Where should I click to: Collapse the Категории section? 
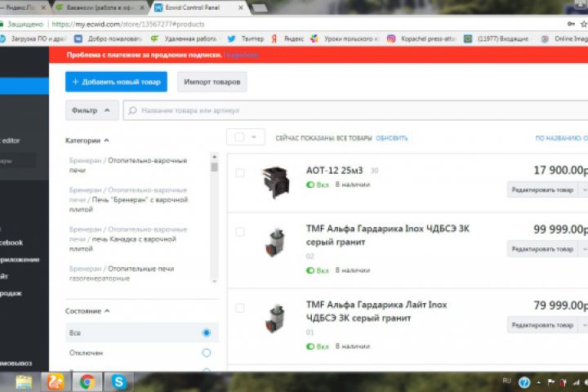[x=87, y=140]
